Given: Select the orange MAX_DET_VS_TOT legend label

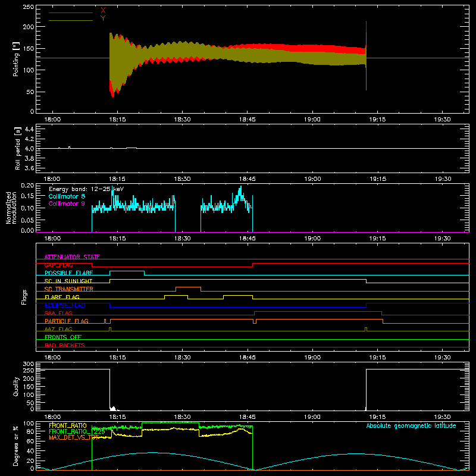Looking at the screenshot, I should click(74, 438).
